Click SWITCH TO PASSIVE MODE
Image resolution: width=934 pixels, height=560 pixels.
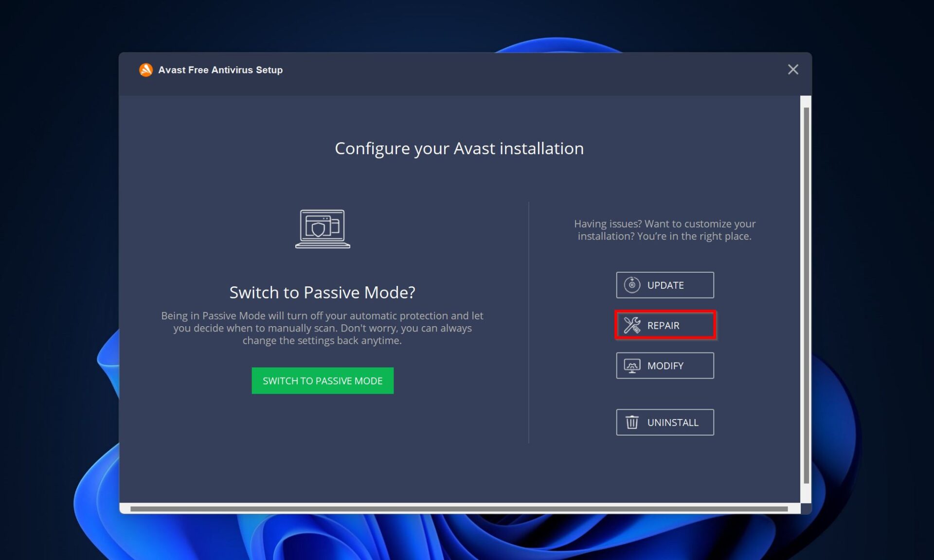322,381
